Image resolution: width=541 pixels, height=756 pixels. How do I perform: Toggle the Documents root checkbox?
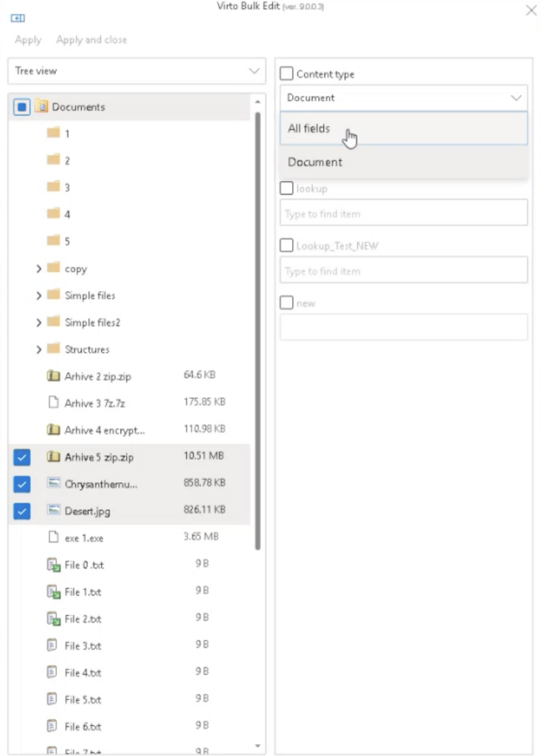(x=21, y=106)
